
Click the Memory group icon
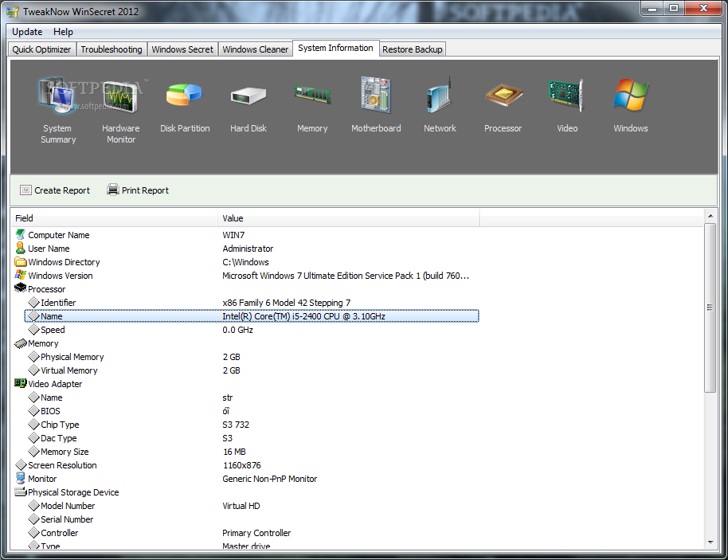(x=21, y=343)
